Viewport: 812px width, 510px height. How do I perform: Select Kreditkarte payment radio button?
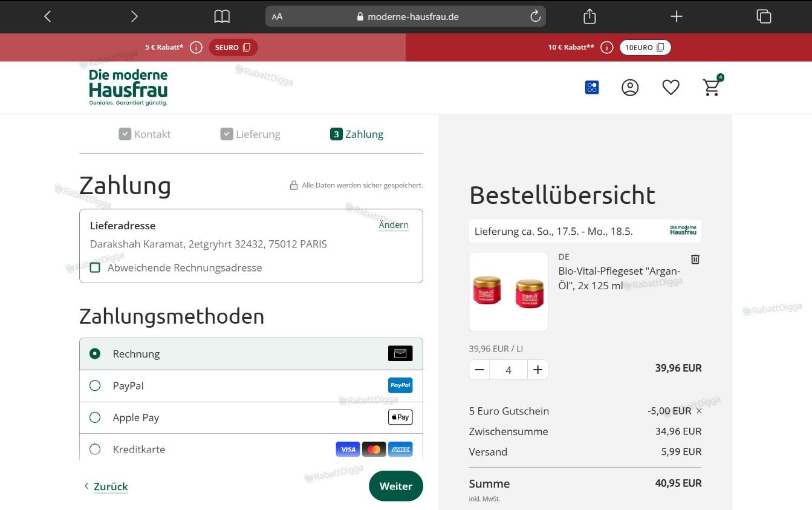pos(95,449)
